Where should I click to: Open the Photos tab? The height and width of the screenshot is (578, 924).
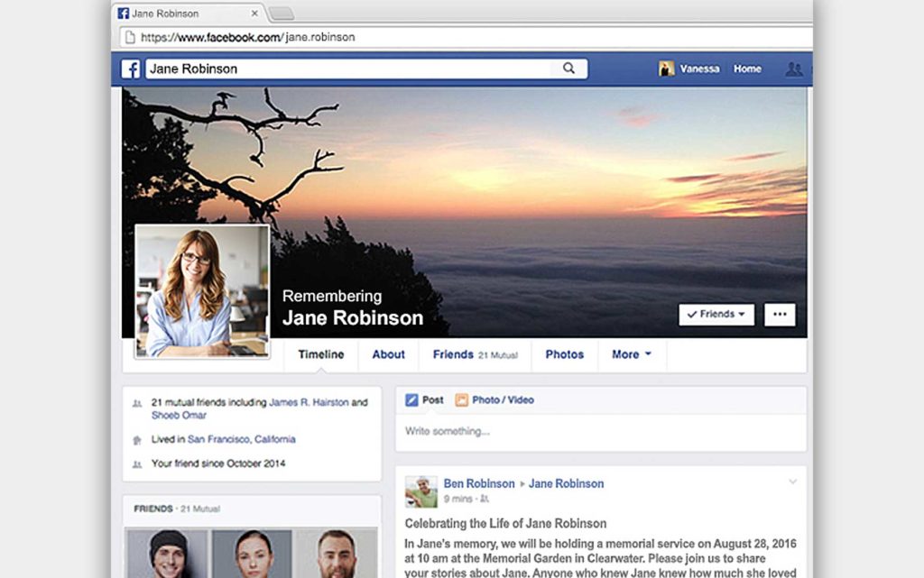pos(564,354)
